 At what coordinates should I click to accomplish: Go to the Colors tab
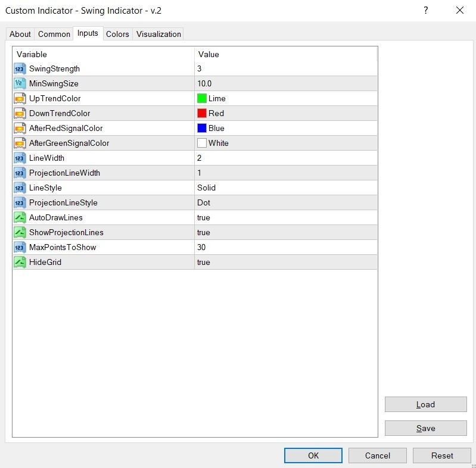click(117, 34)
